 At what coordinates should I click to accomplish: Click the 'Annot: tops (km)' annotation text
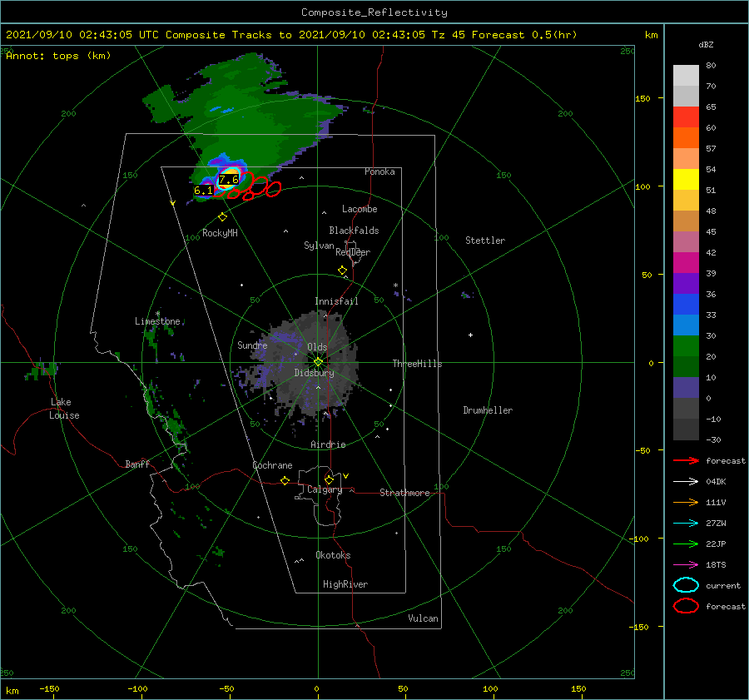point(58,56)
